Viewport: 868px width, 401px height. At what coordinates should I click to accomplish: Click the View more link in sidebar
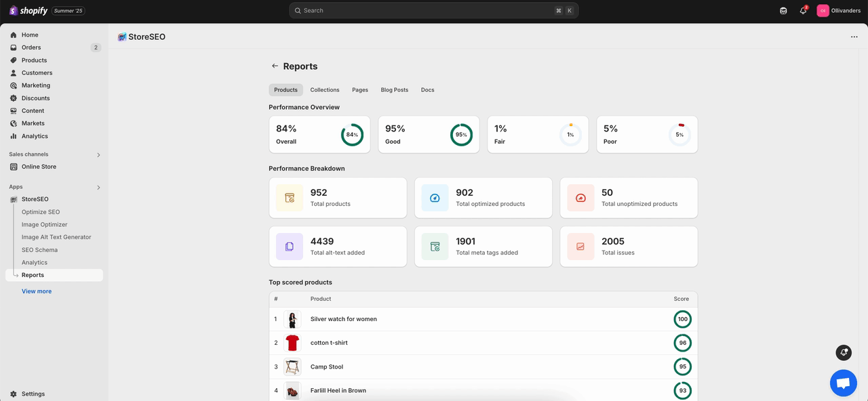[x=37, y=291]
